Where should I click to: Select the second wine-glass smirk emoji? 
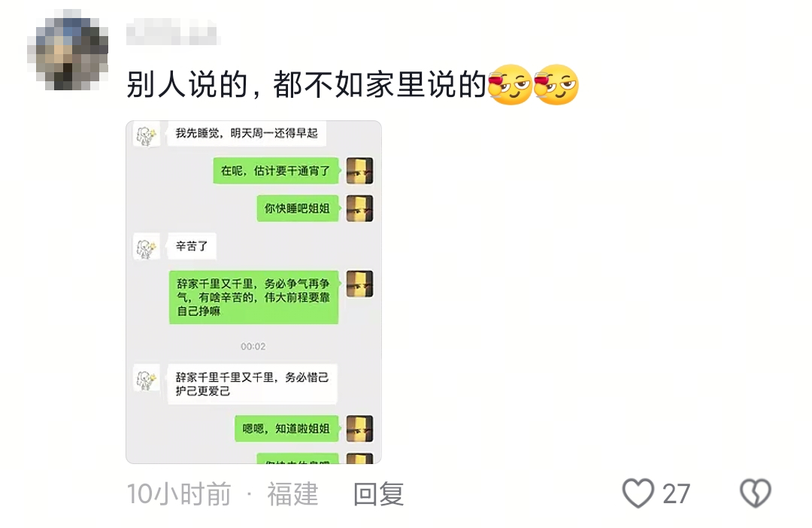[x=556, y=84]
